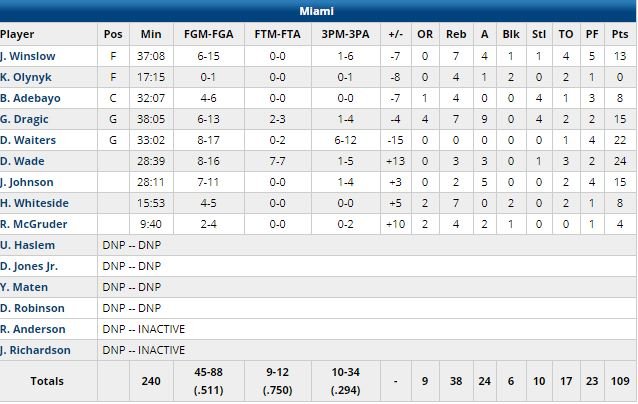Select G. Dragic player link
The width and height of the screenshot is (638, 404).
click(x=23, y=119)
